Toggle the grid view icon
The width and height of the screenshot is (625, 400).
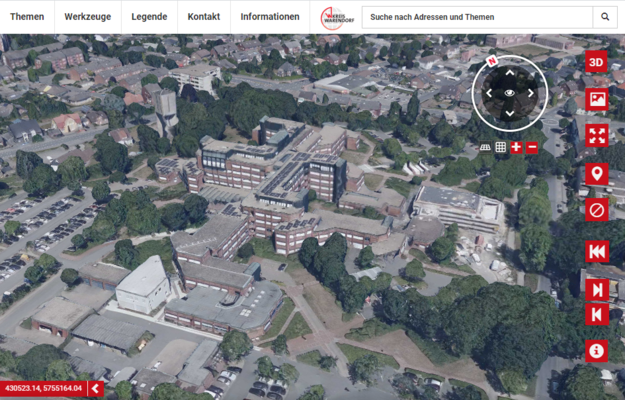(x=501, y=147)
